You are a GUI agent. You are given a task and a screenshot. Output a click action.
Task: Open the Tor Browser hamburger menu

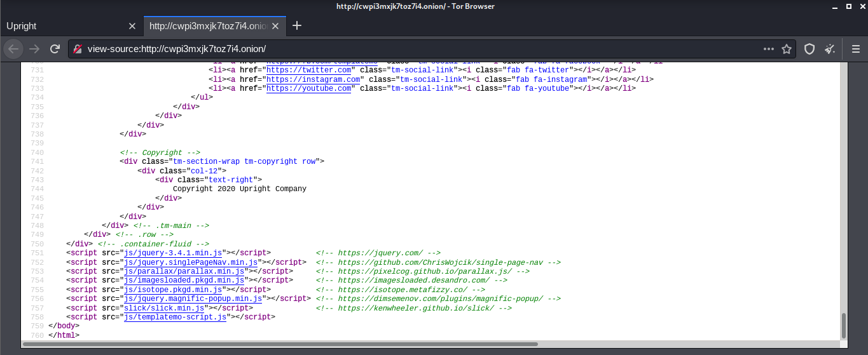point(855,49)
